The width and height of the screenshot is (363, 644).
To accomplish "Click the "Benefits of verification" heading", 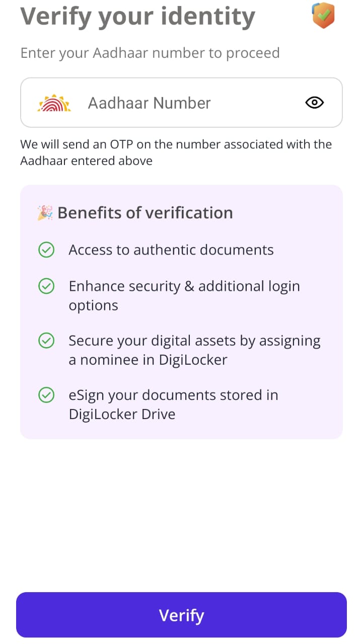I will [x=145, y=213].
